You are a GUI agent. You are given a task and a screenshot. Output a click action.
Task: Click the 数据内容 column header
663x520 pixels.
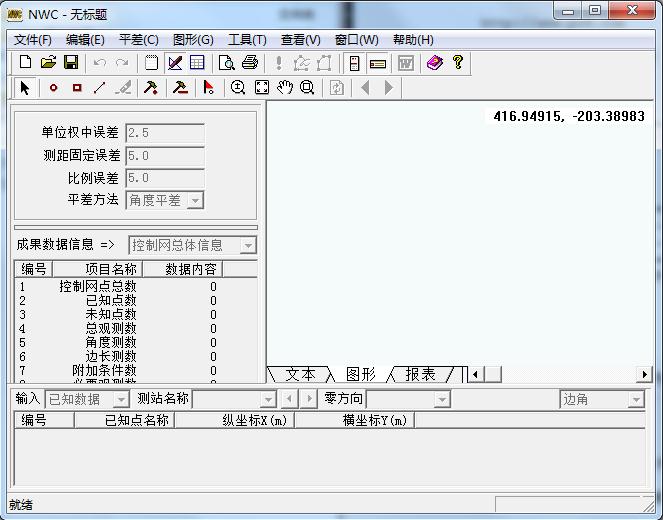(183, 269)
